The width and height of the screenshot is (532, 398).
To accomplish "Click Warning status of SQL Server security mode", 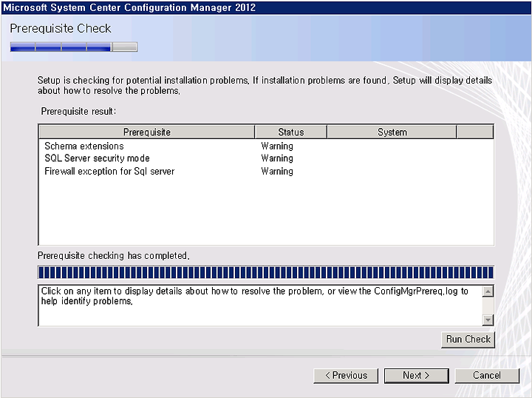I will (x=277, y=158).
